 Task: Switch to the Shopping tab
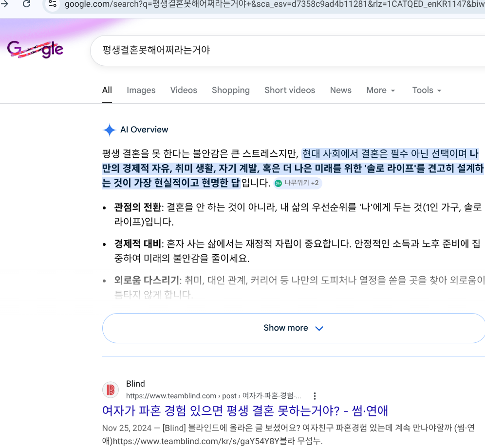click(x=231, y=90)
